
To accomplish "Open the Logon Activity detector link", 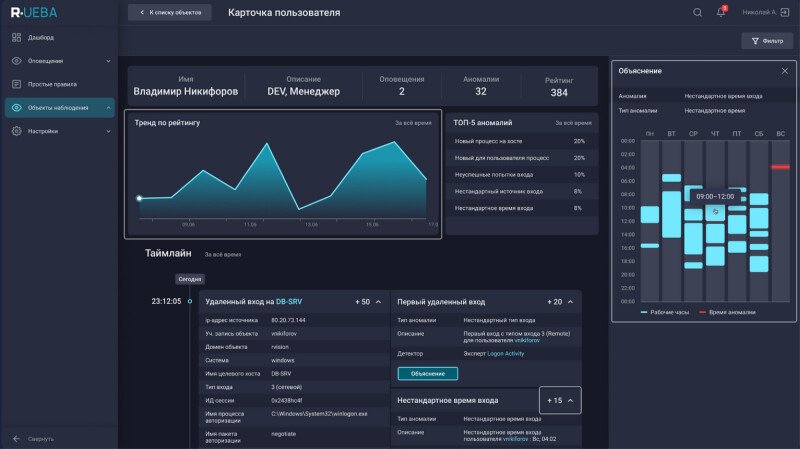I will pyautogui.click(x=504, y=353).
